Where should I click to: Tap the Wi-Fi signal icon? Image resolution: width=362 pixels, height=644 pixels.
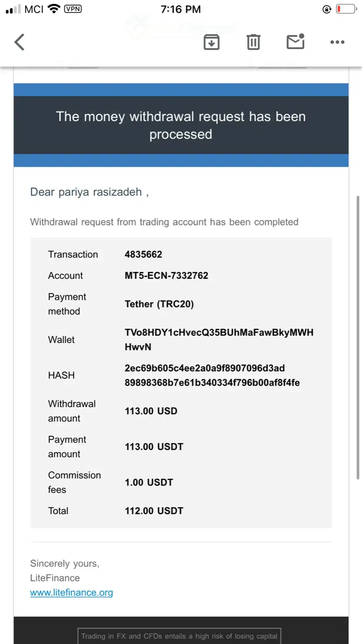54,9
